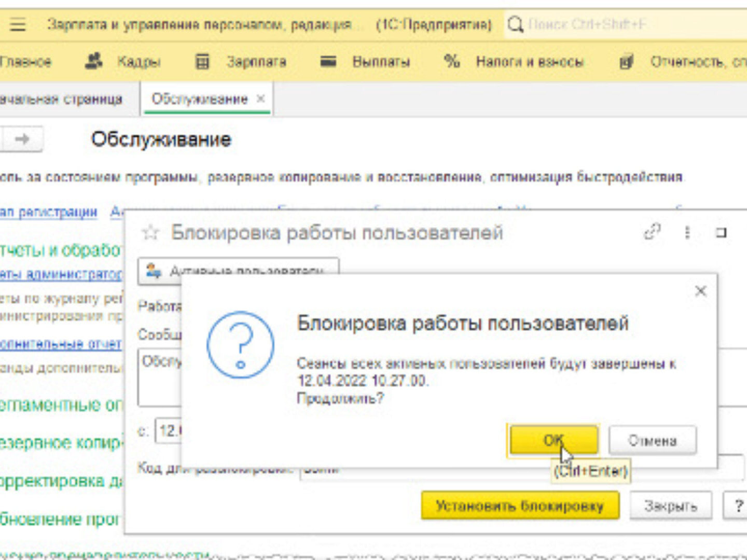Click into the Поиск search field
The width and height of the screenshot is (747, 560).
[x=622, y=24]
